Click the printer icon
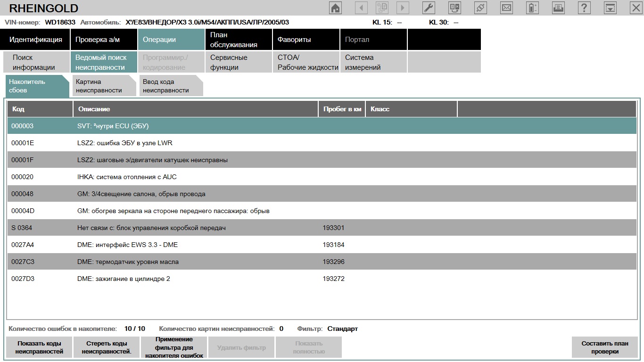The image size is (644, 362). pos(558,8)
